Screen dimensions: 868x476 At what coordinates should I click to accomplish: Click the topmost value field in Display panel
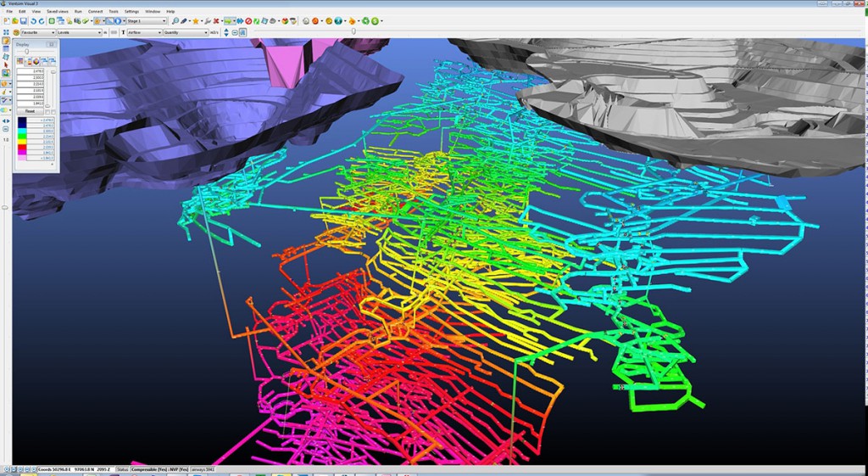coord(30,71)
